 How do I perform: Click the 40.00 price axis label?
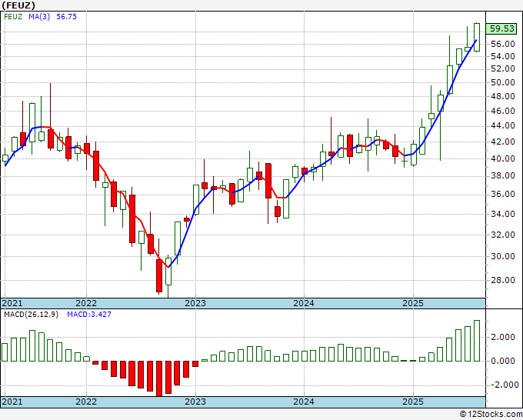tap(502, 158)
